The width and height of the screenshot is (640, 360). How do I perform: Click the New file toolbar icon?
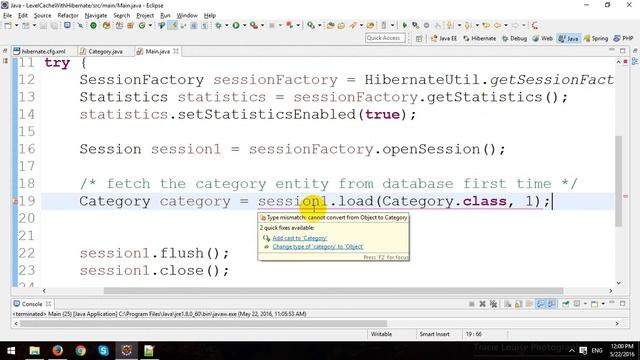click(8, 25)
